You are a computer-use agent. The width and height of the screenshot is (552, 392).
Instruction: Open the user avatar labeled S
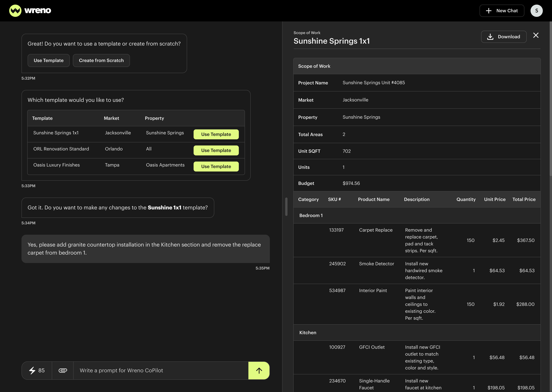(536, 11)
